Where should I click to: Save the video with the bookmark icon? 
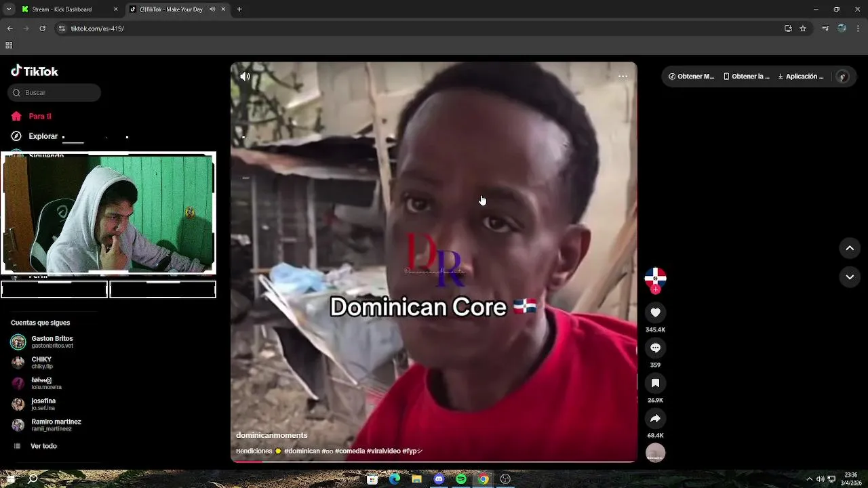(x=655, y=383)
